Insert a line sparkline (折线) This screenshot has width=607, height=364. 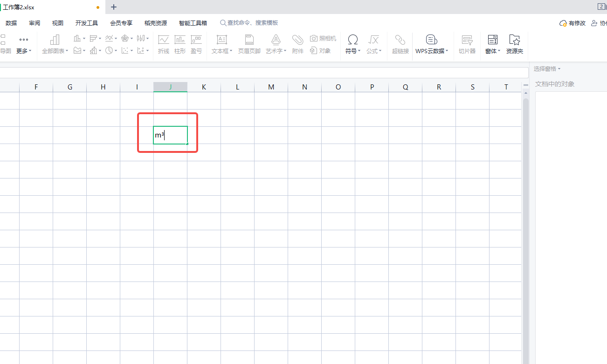[x=163, y=44]
